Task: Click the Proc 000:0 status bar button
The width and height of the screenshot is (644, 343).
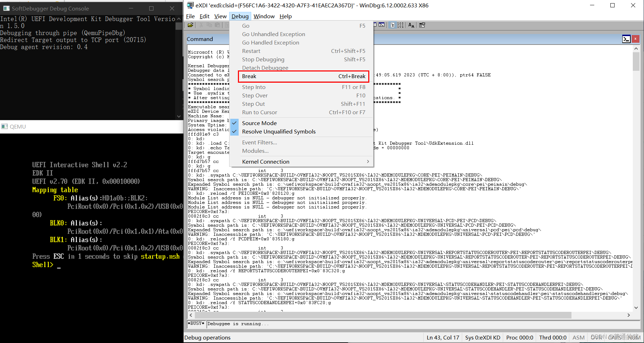Action: coord(520,337)
